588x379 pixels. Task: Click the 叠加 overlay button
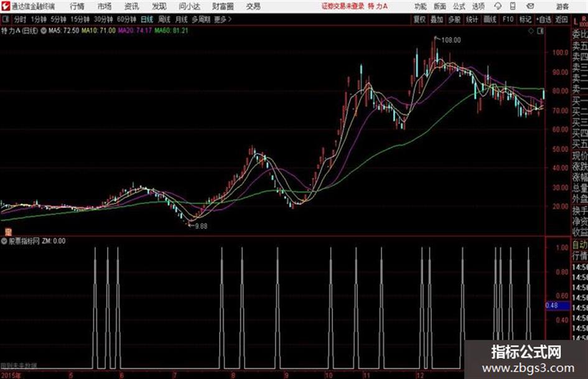tap(437, 19)
